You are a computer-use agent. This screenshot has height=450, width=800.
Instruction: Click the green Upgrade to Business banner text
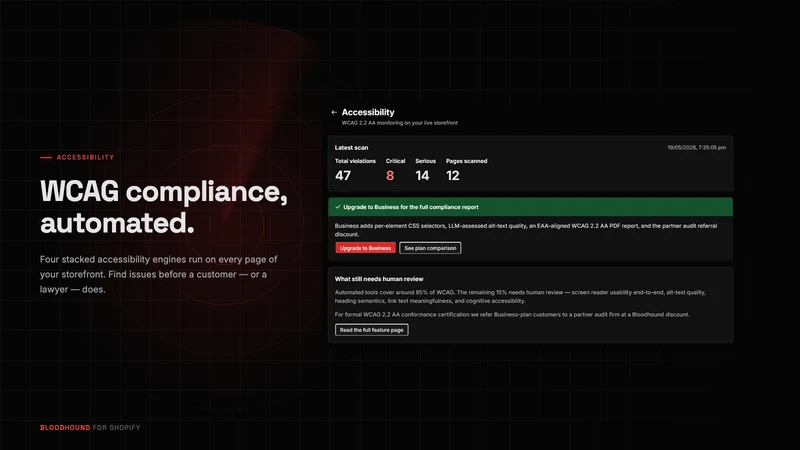coord(411,207)
